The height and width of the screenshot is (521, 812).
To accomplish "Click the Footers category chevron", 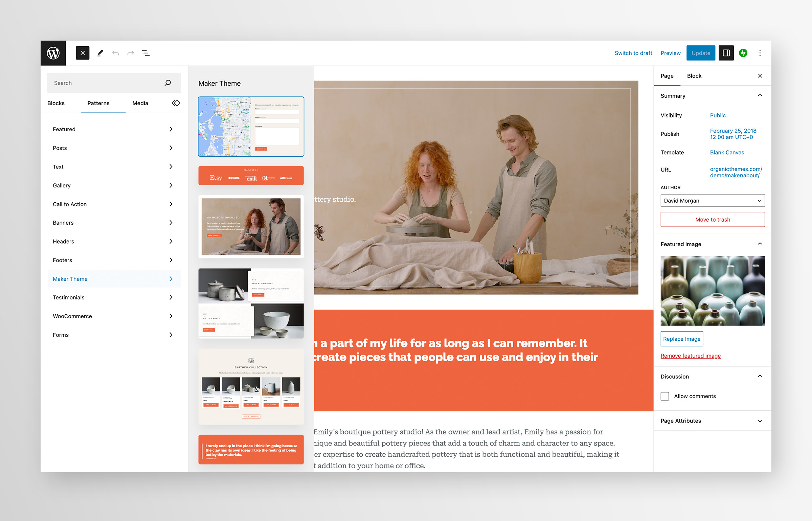I will click(171, 260).
